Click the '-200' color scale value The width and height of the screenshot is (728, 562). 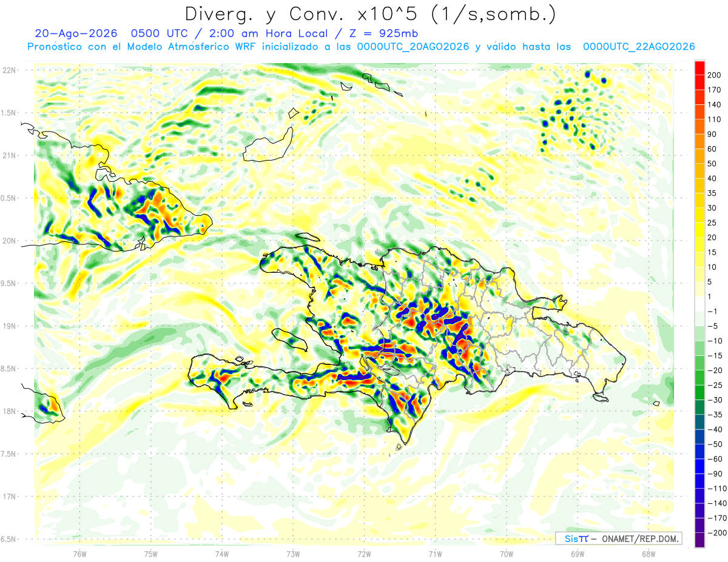click(718, 533)
